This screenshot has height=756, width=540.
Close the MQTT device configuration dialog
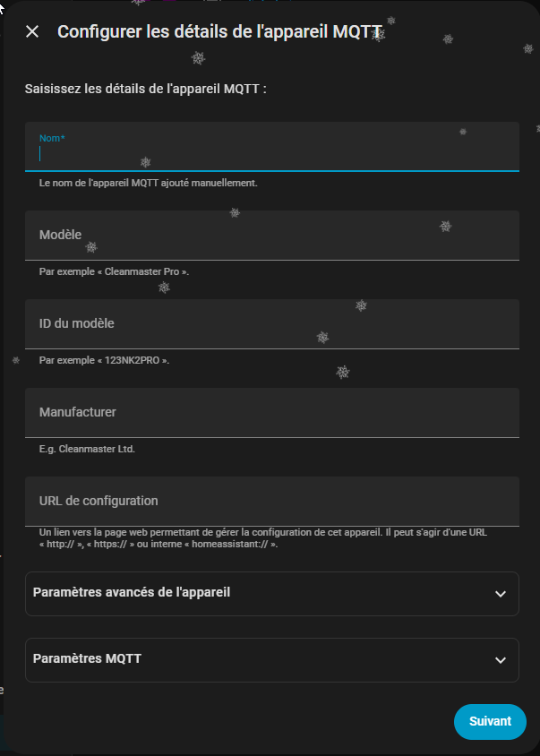click(32, 32)
